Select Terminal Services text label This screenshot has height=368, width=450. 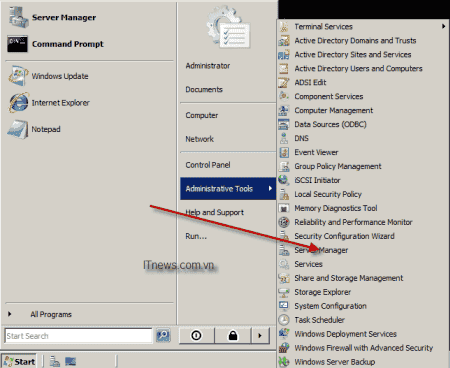pyautogui.click(x=323, y=27)
